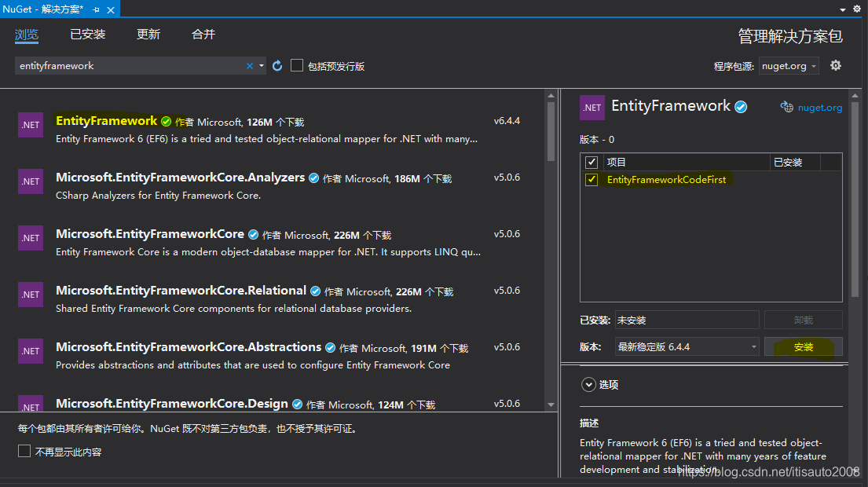Click verified badge of Microsoft.EntityFrameworkCore package

pos(254,235)
